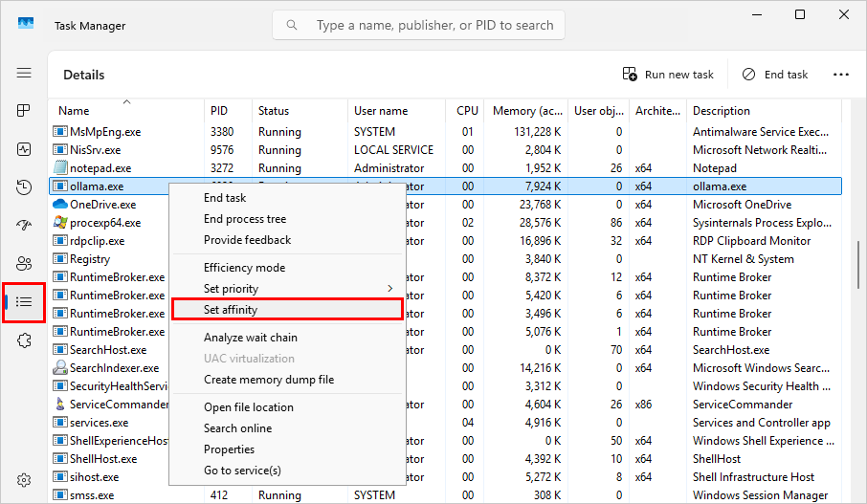
Task: Choose Provide feedback in context menu
Action: [247, 240]
